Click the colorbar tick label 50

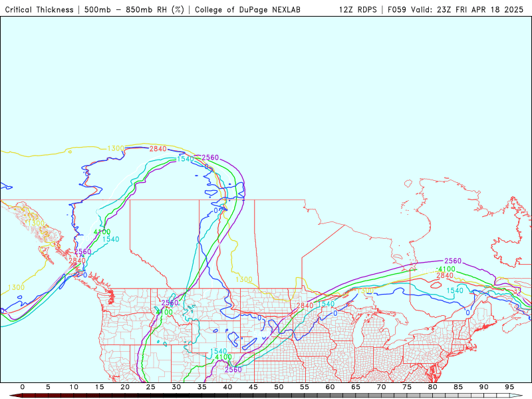pyautogui.click(x=279, y=387)
